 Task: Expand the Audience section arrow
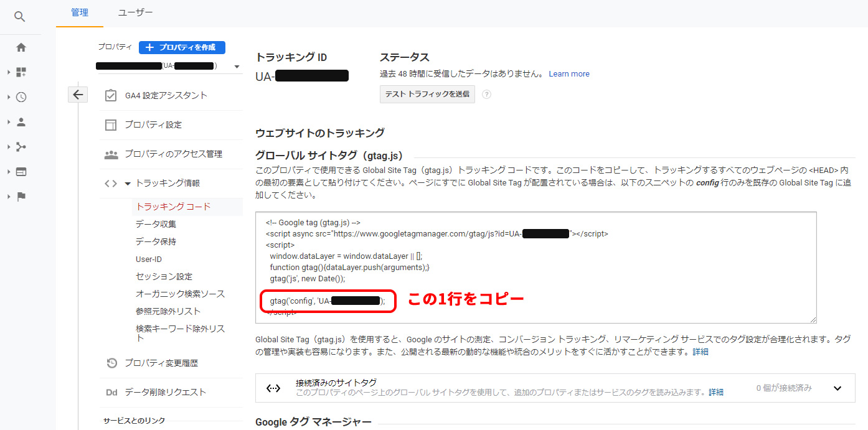(x=9, y=122)
